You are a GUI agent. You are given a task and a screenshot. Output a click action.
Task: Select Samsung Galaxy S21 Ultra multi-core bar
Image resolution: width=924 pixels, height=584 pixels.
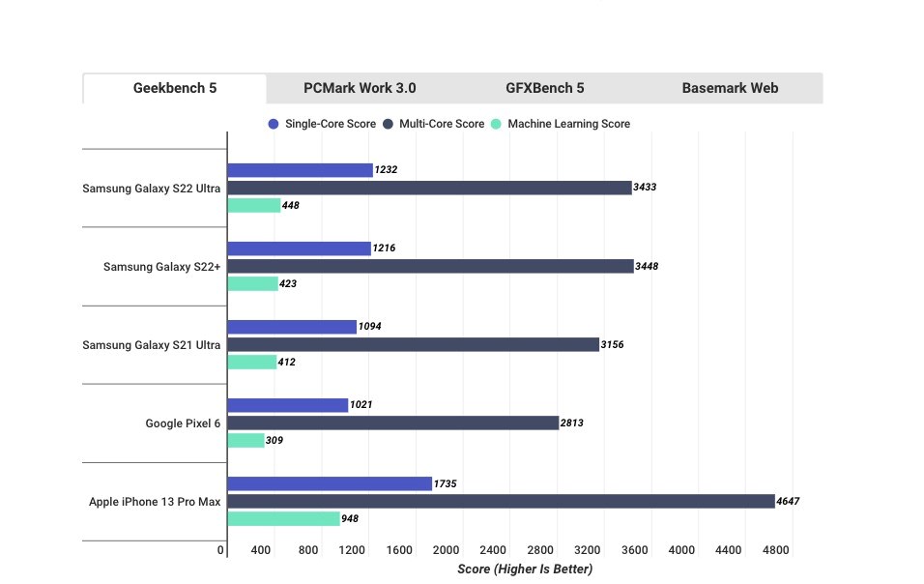click(x=414, y=345)
